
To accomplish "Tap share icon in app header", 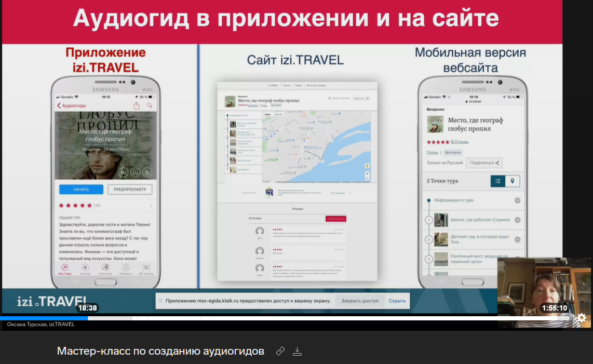I will pos(137,105).
